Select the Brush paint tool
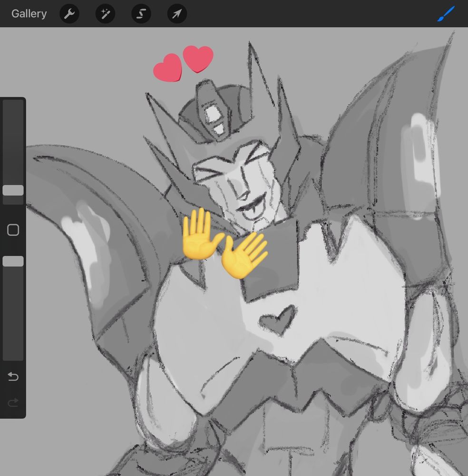This screenshot has width=468, height=476. coord(446,14)
